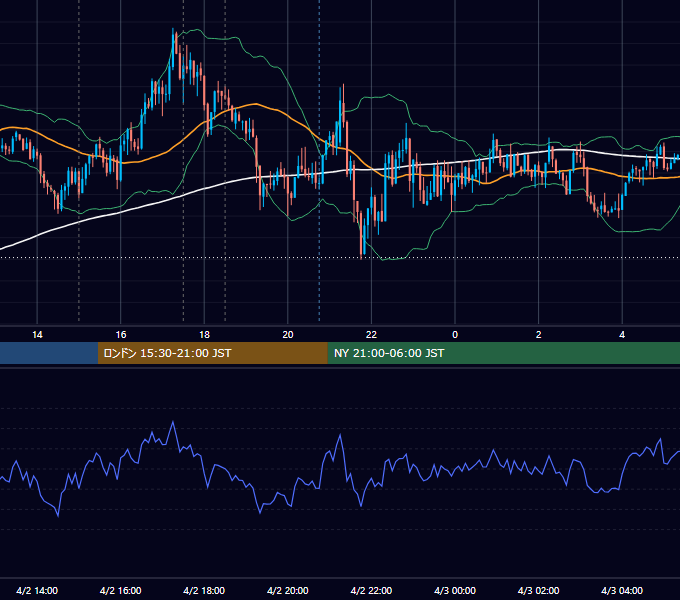
Task: Click the 4/2 22:00 time label
Action: [371, 590]
